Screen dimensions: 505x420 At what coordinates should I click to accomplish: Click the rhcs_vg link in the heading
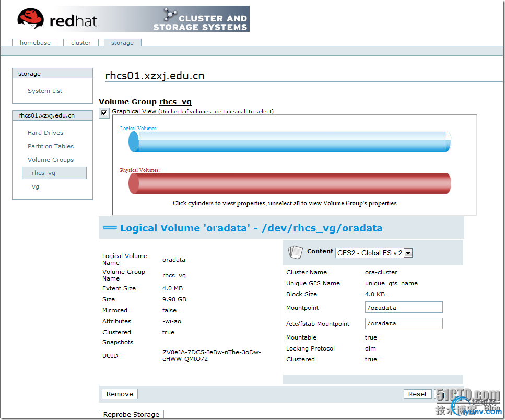175,102
